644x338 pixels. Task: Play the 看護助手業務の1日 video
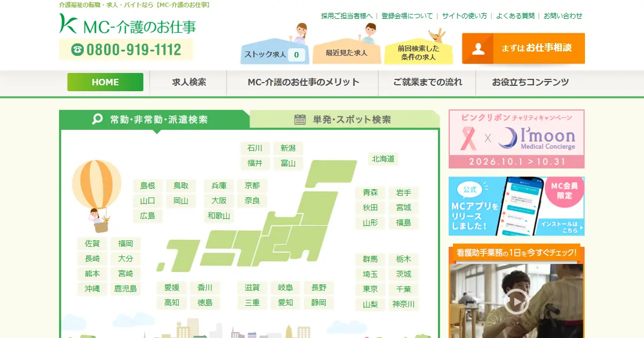pyautogui.click(x=516, y=302)
